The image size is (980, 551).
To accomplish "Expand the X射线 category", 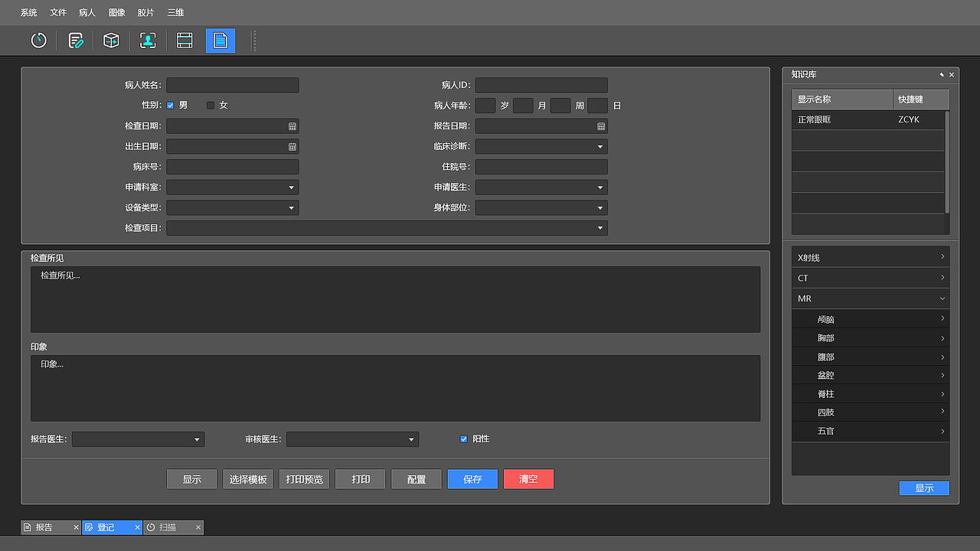I will pyautogui.click(x=871, y=257).
